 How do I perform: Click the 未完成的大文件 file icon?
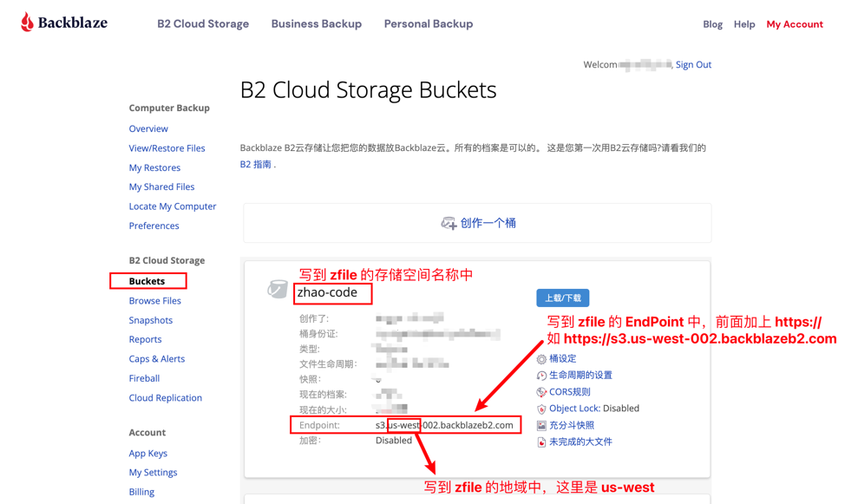(541, 442)
